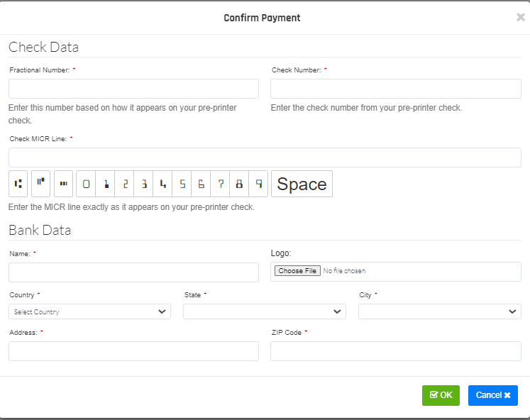Insert the MICR on-us symbol

40,184
